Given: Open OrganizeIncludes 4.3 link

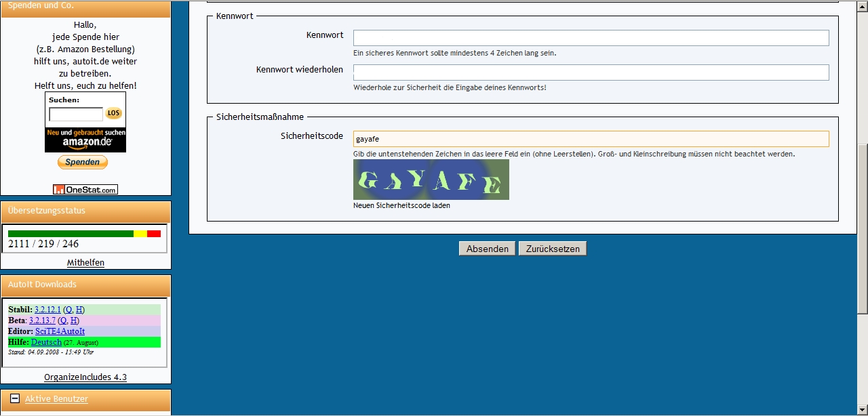Looking at the screenshot, I should pyautogui.click(x=85, y=377).
